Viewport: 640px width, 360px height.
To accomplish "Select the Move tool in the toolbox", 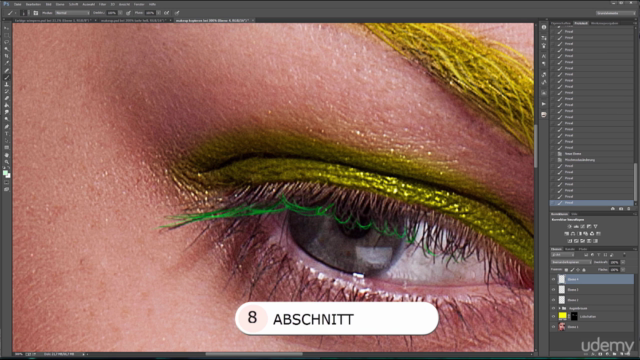I will [x=7, y=28].
